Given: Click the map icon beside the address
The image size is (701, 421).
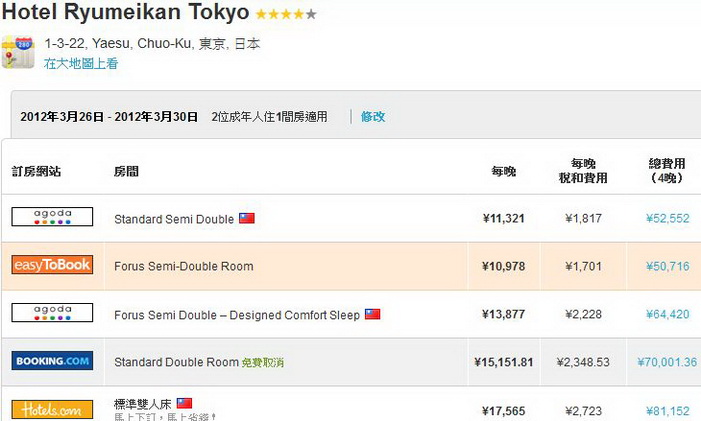Looking at the screenshot, I should (x=18, y=52).
